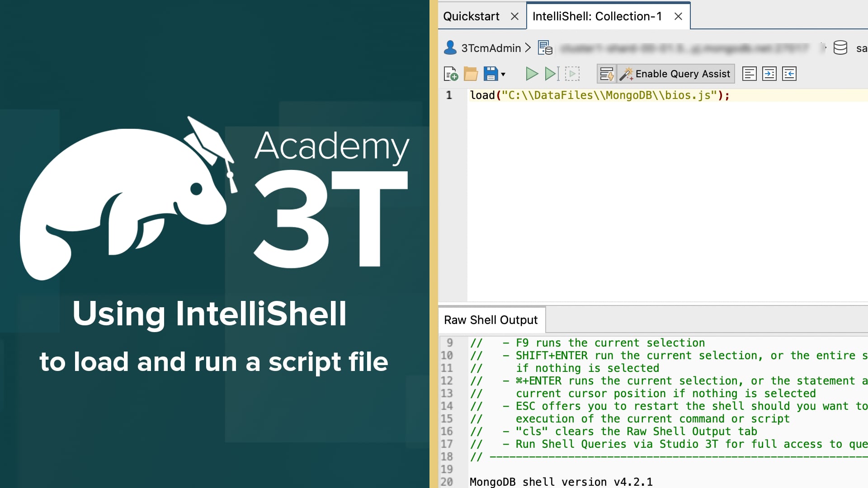
Task: Format the script code
Action: click(750, 74)
